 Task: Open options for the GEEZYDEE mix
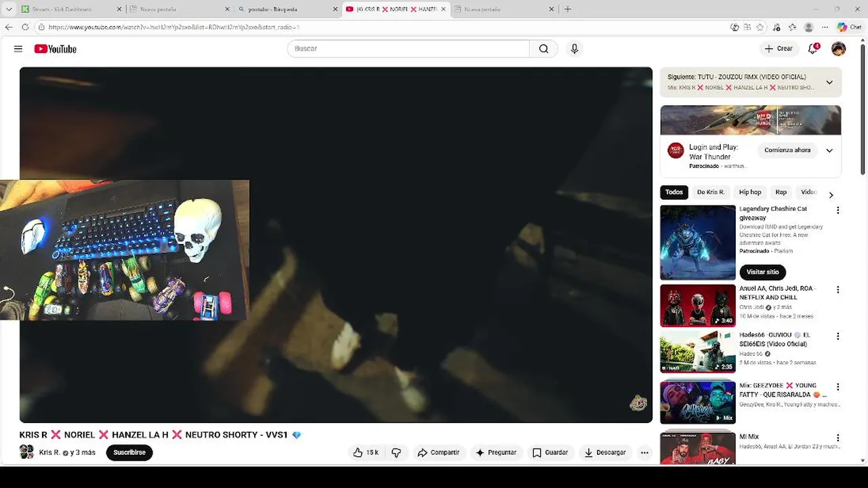click(838, 387)
